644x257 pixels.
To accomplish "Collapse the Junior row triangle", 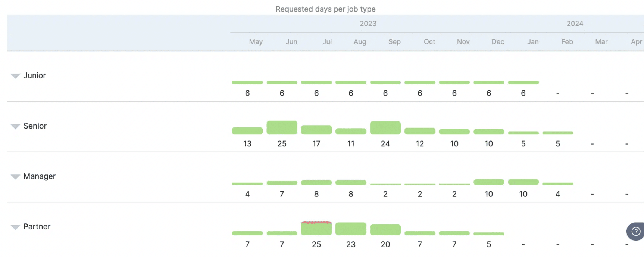I will click(x=15, y=76).
